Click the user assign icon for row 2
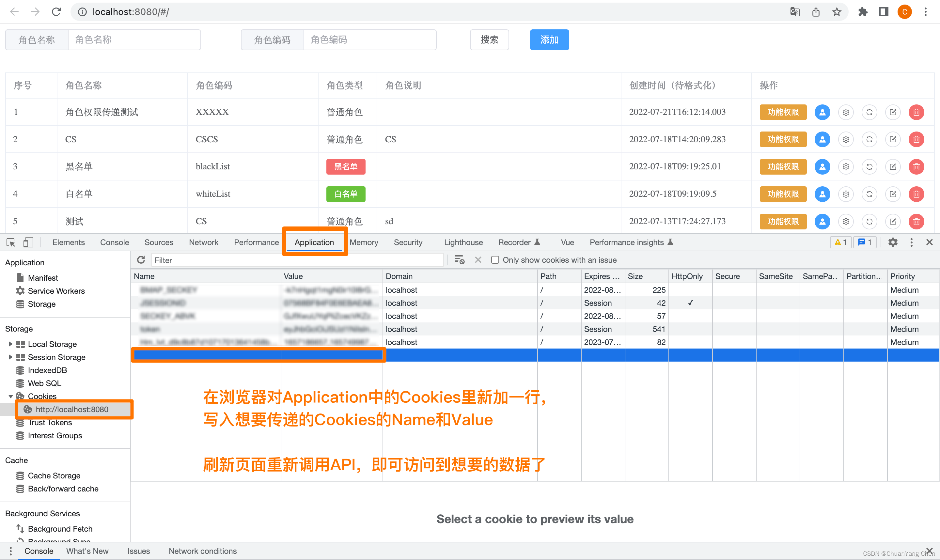This screenshot has width=940, height=560. tap(821, 139)
